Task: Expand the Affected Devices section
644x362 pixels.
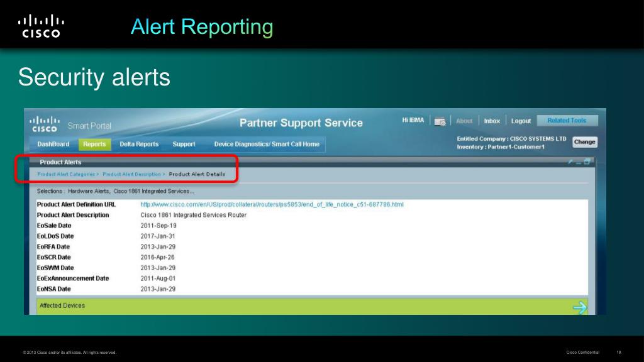Action: point(312,306)
